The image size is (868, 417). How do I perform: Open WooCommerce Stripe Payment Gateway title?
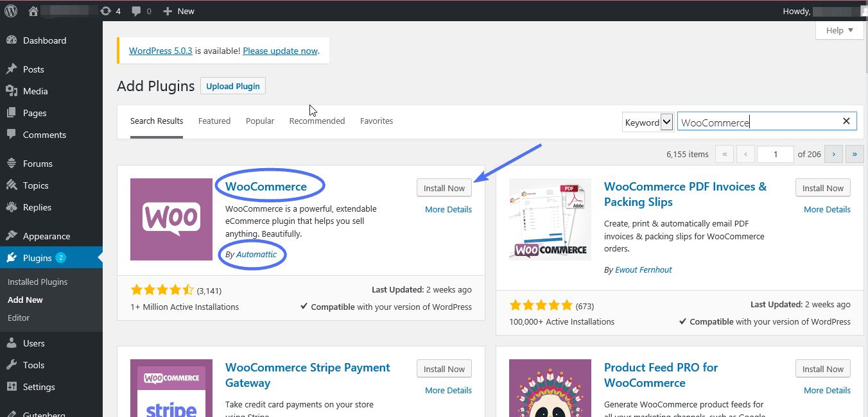click(x=308, y=375)
